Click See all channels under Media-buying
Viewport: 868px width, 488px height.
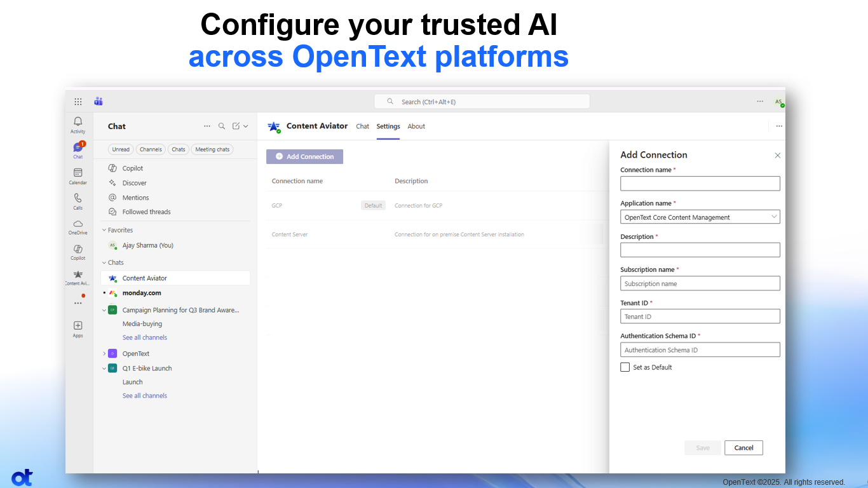coord(145,337)
